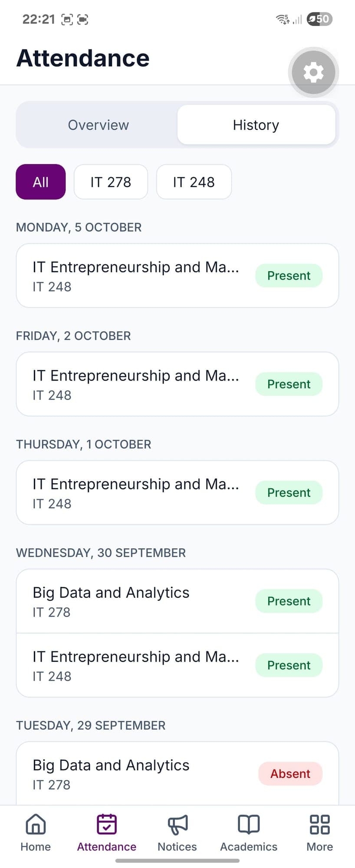The height and width of the screenshot is (868, 355).
Task: Select the History tab
Action: [256, 125]
